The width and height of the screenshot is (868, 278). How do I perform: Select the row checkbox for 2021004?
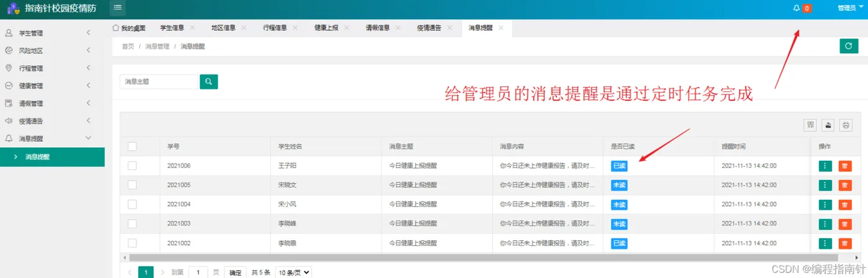pos(132,205)
